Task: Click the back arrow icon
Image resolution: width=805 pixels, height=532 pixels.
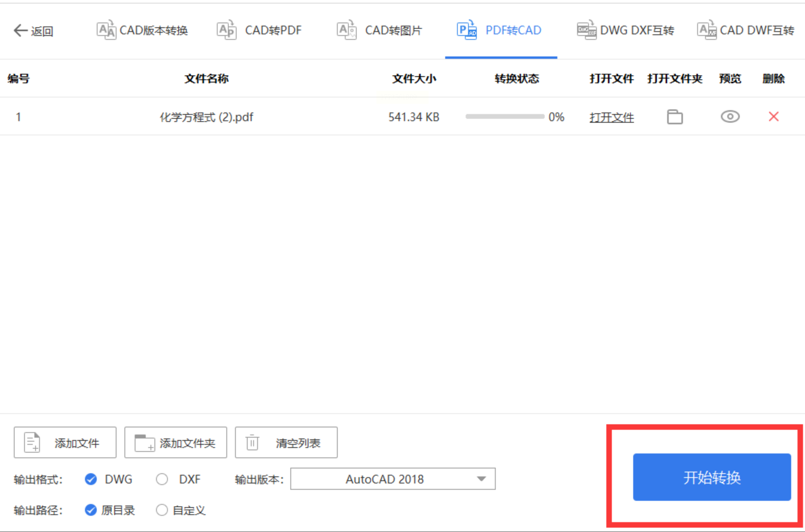Action: click(x=21, y=30)
